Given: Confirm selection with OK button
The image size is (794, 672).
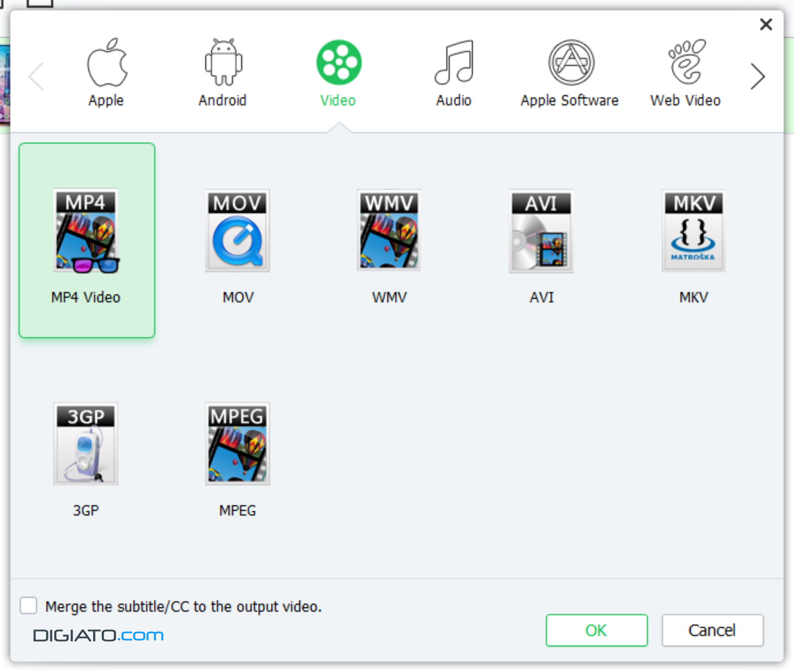Looking at the screenshot, I should tap(597, 630).
